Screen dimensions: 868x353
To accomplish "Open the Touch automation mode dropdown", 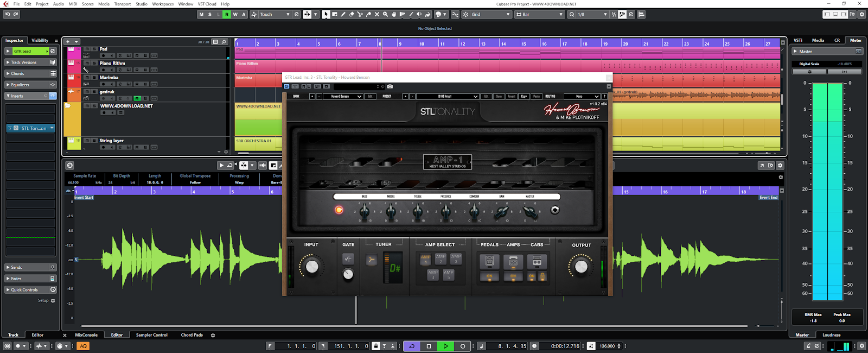I will point(275,14).
